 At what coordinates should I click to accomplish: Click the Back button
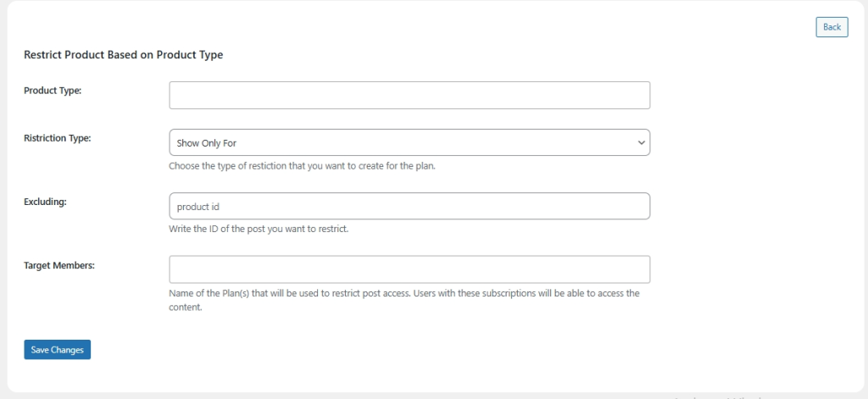tap(832, 27)
